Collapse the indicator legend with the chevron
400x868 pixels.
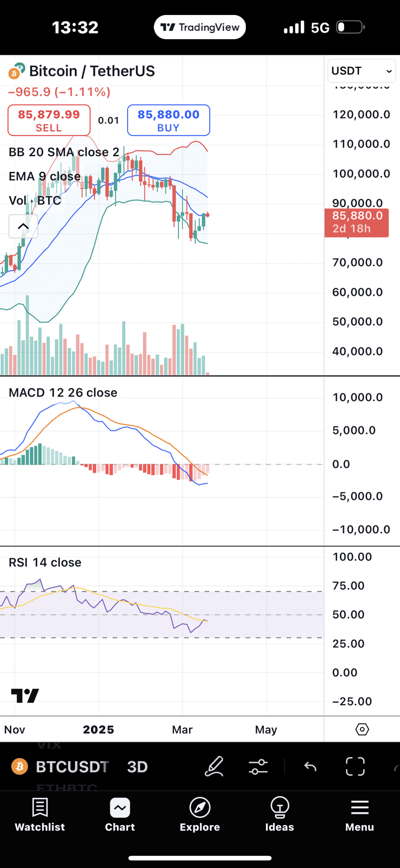tap(23, 226)
